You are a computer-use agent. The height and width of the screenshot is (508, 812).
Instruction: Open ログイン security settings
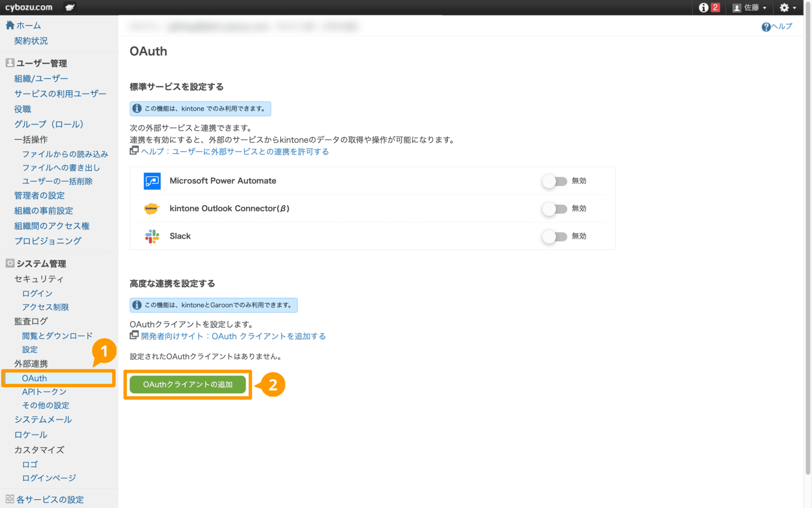(x=37, y=294)
